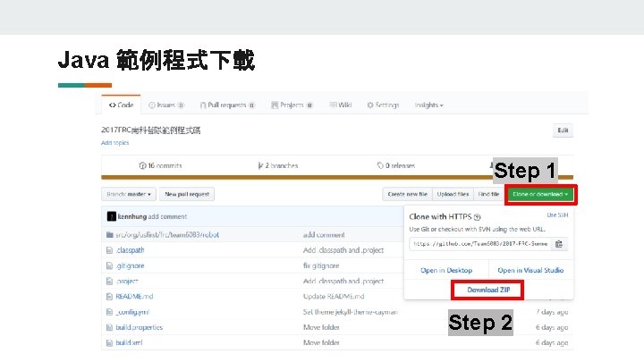
Task: View the 16 commits
Action: (160, 166)
